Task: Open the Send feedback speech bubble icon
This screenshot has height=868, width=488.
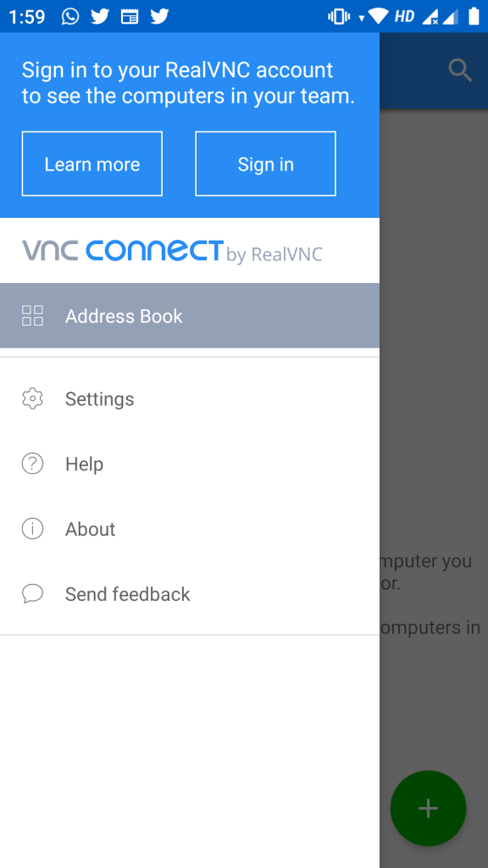Action: click(32, 593)
